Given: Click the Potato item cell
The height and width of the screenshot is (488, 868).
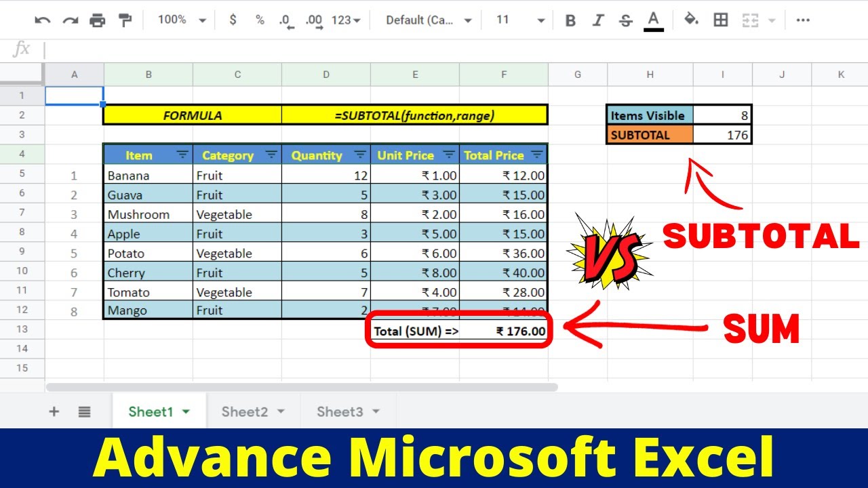Looking at the screenshot, I should (x=149, y=253).
